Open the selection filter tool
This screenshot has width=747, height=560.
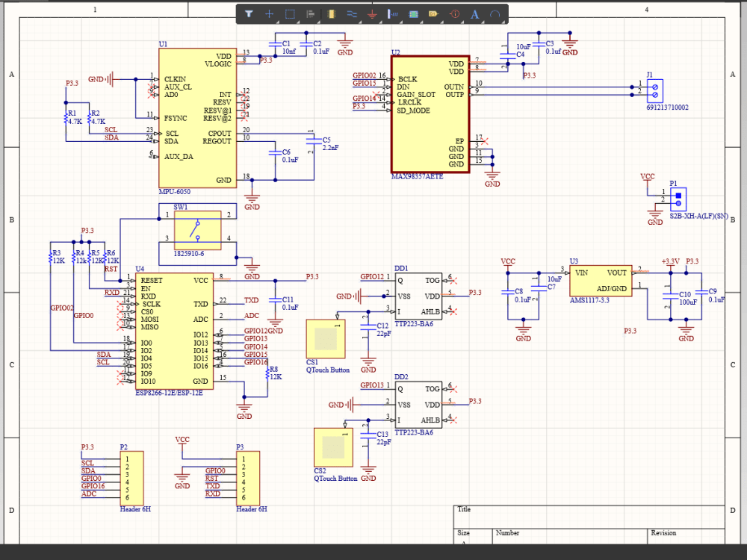click(248, 13)
